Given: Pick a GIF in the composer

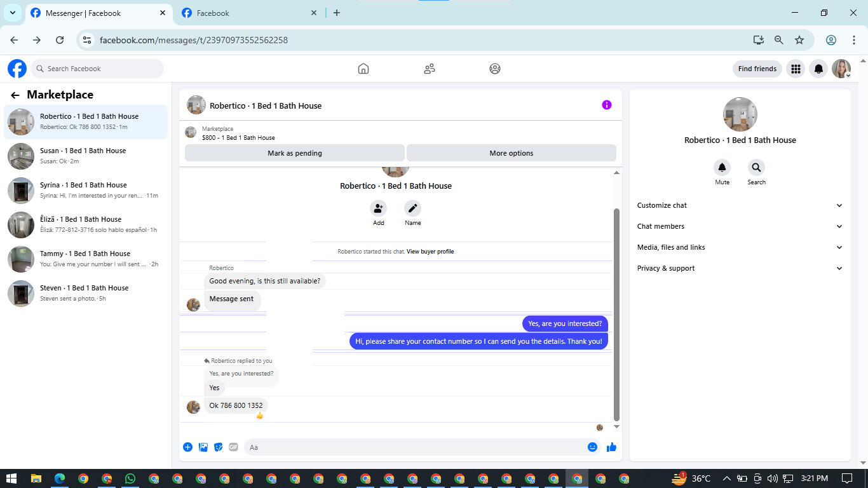Looking at the screenshot, I should tap(233, 447).
